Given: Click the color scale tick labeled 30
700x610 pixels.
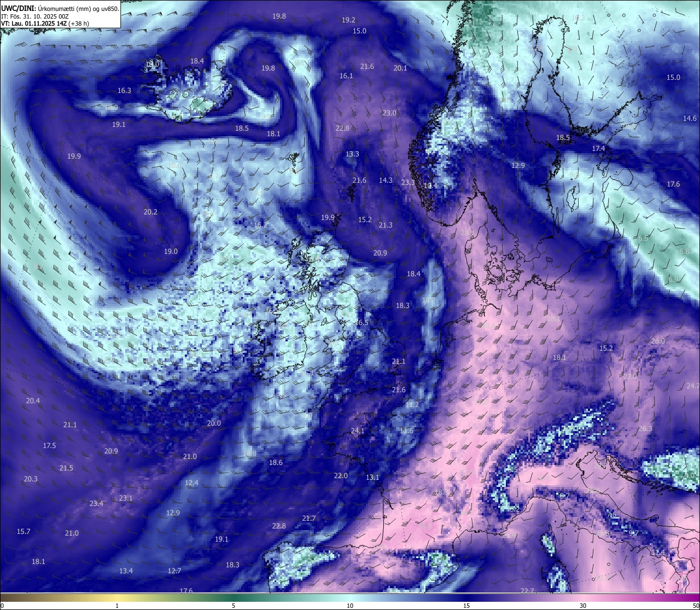Looking at the screenshot, I should pyautogui.click(x=583, y=606).
